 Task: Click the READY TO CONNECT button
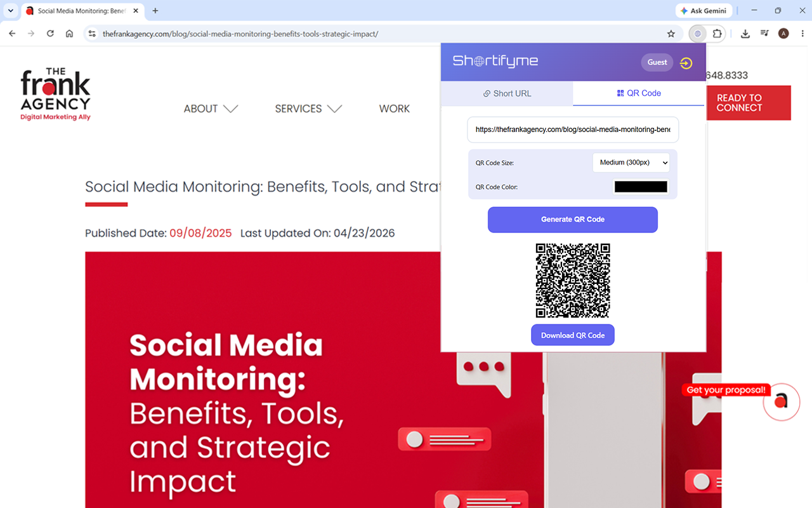tap(748, 103)
